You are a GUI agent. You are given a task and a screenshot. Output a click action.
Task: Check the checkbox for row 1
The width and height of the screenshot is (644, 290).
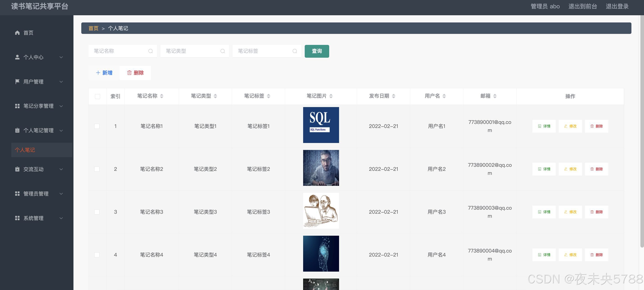pyautogui.click(x=97, y=126)
